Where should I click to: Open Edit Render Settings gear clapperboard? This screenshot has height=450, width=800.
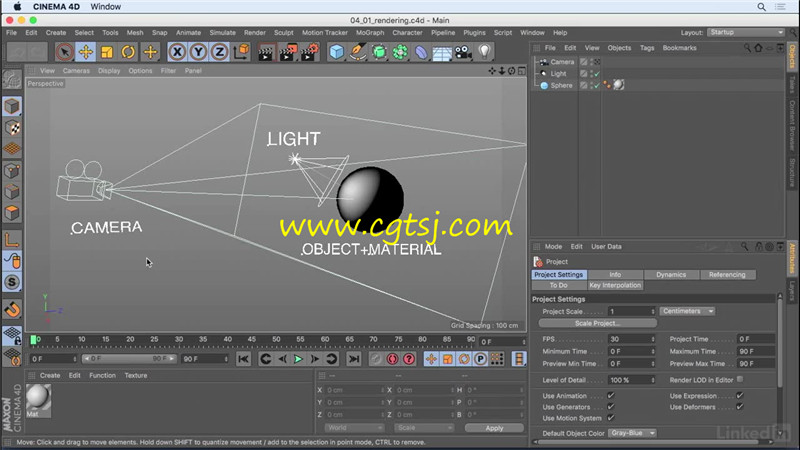click(310, 52)
